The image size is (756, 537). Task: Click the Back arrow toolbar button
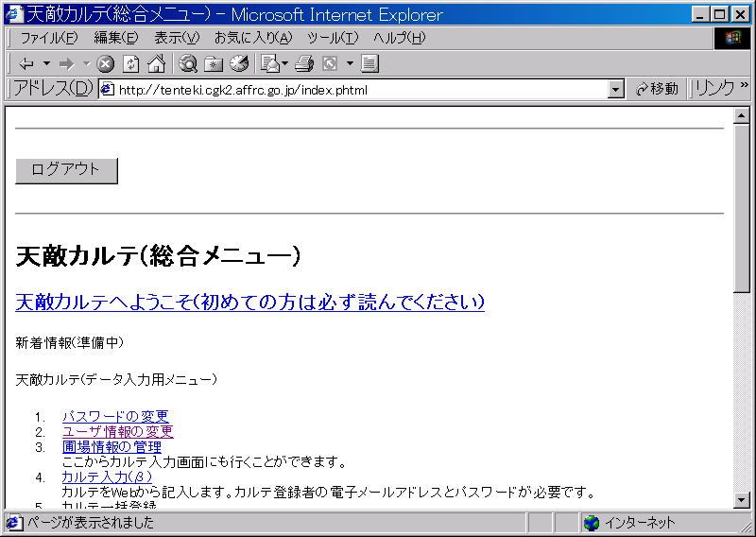pyautogui.click(x=26, y=64)
